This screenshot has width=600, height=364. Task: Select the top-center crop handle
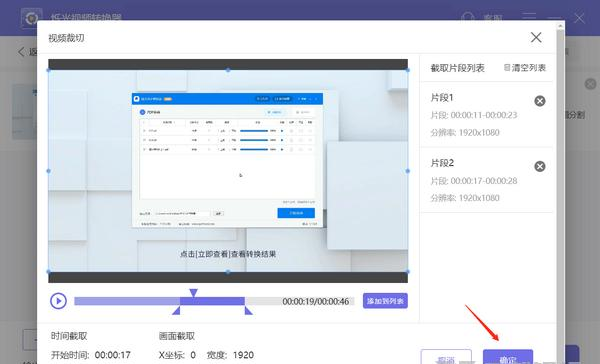(228, 70)
